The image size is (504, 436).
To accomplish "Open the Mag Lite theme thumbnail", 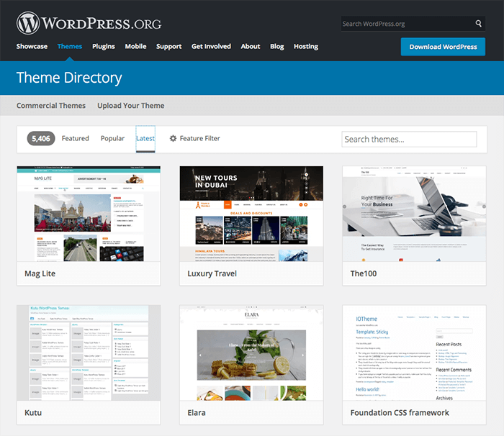I will click(89, 214).
